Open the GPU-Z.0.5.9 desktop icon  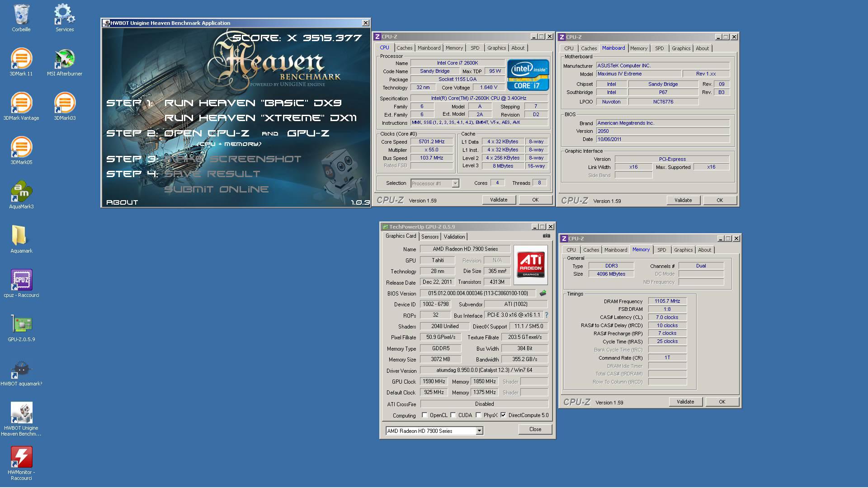21,328
